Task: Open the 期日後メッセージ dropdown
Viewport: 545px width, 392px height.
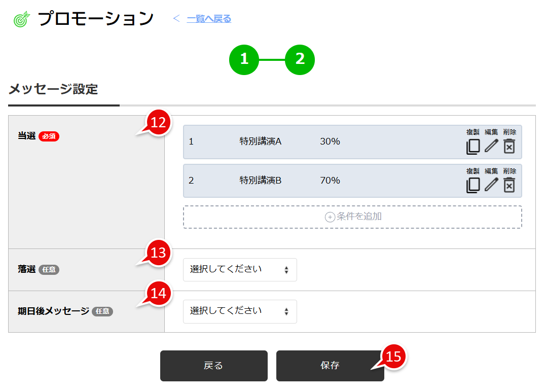Action: [x=240, y=311]
